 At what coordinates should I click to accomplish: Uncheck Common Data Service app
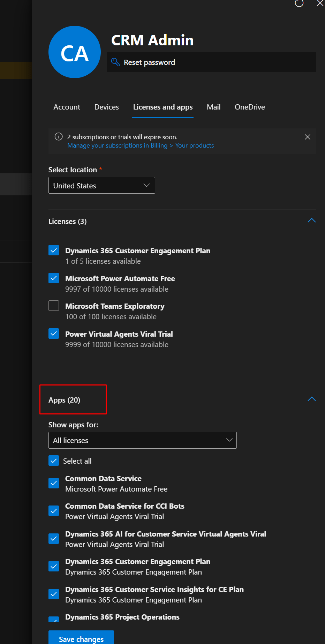(54, 483)
